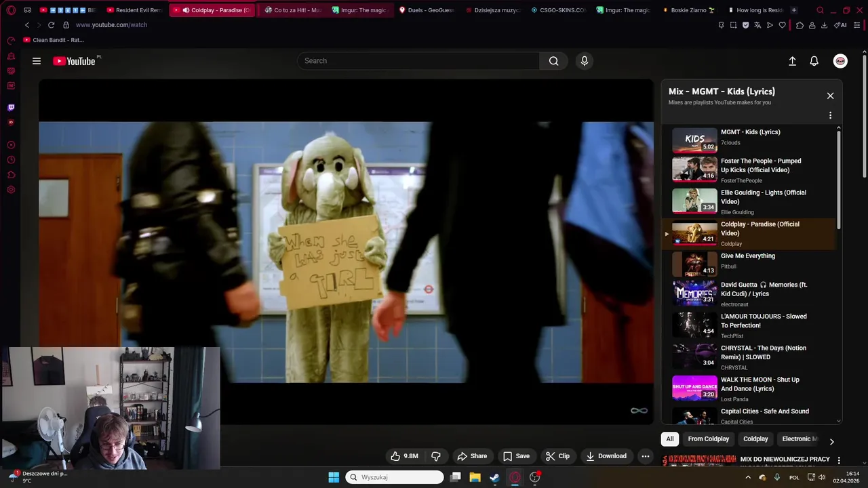Open options for MIX DO NIEWOLNICZEJ PRACY video
868x488 pixels.
[x=839, y=461]
